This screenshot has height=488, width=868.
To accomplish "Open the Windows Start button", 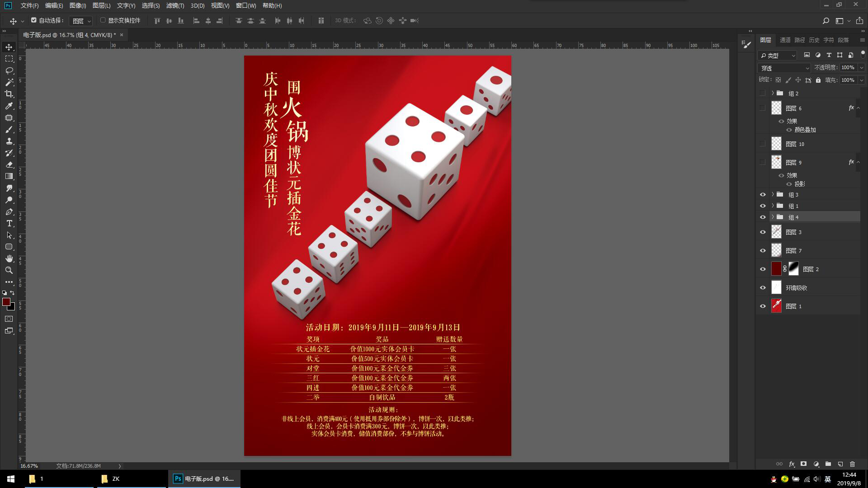I will pyautogui.click(x=11, y=479).
